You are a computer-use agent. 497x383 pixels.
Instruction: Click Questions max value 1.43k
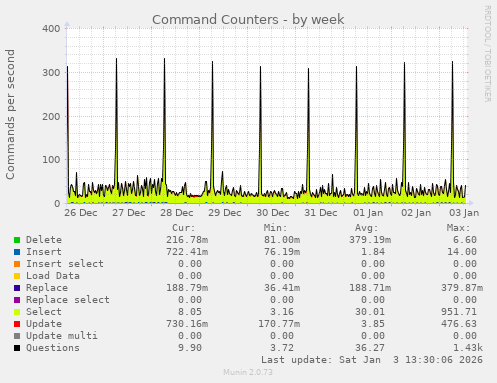[x=468, y=348]
